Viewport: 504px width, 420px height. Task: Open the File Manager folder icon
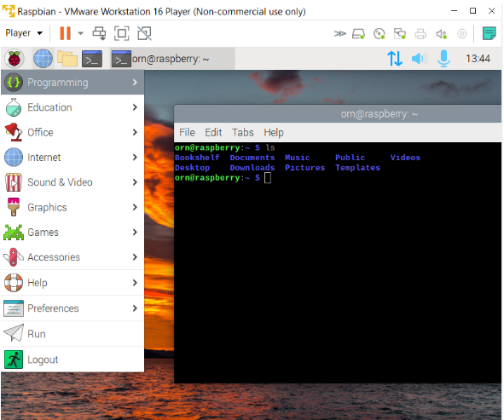tap(67, 59)
